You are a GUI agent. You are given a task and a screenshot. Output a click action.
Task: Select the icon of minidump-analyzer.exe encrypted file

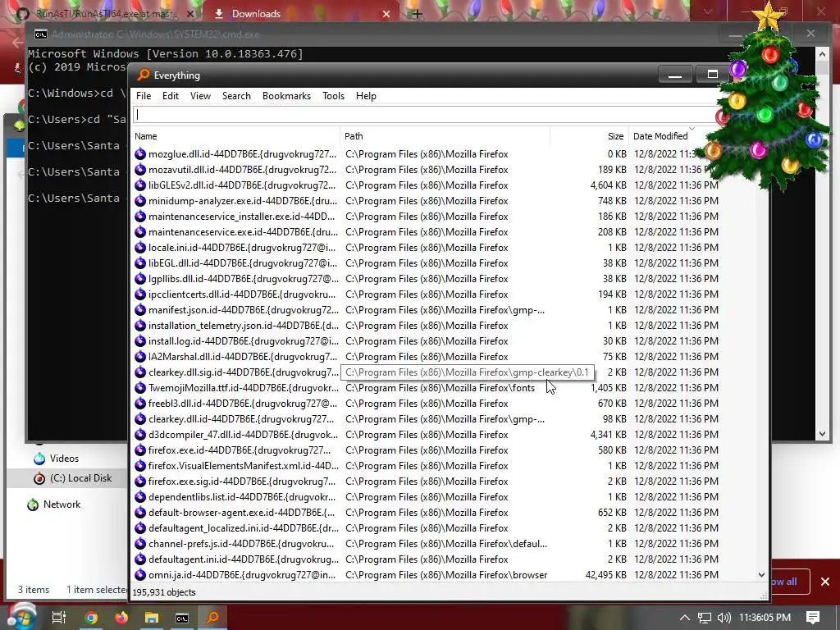tap(139, 201)
